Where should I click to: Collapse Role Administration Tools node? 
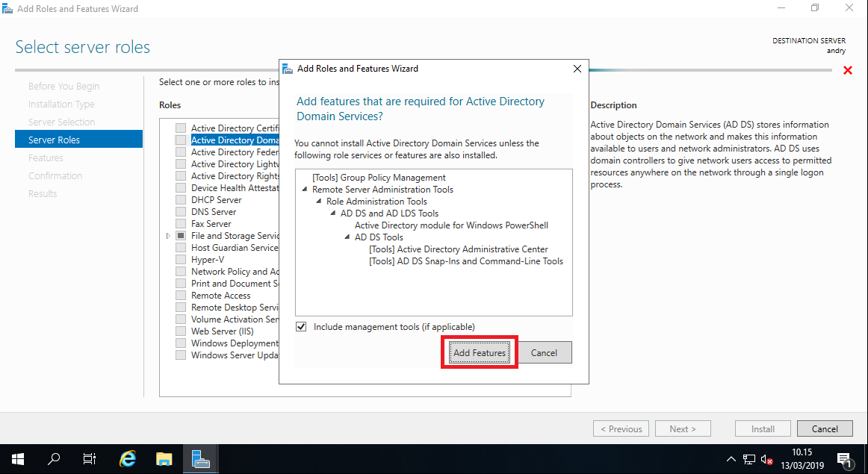319,202
